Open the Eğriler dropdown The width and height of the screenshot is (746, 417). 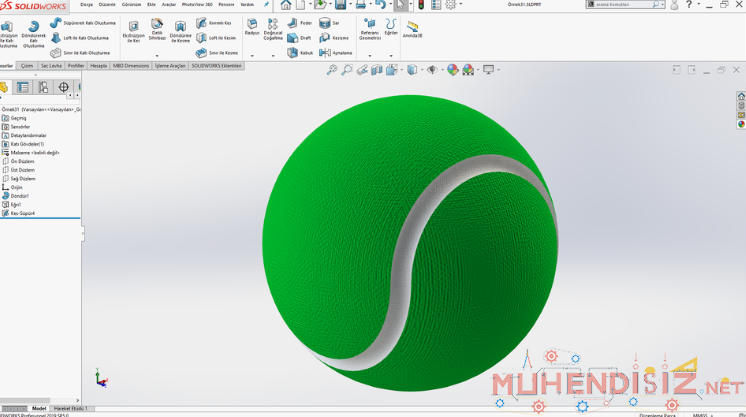click(391, 55)
